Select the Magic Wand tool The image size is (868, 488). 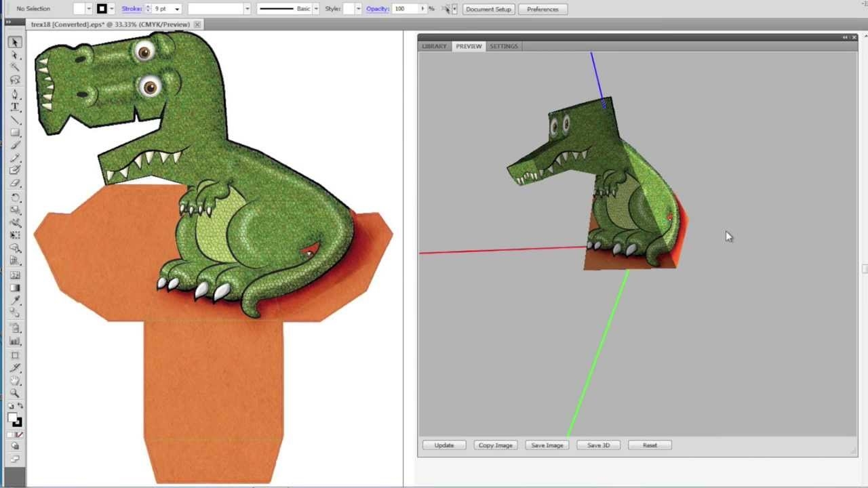(14, 68)
